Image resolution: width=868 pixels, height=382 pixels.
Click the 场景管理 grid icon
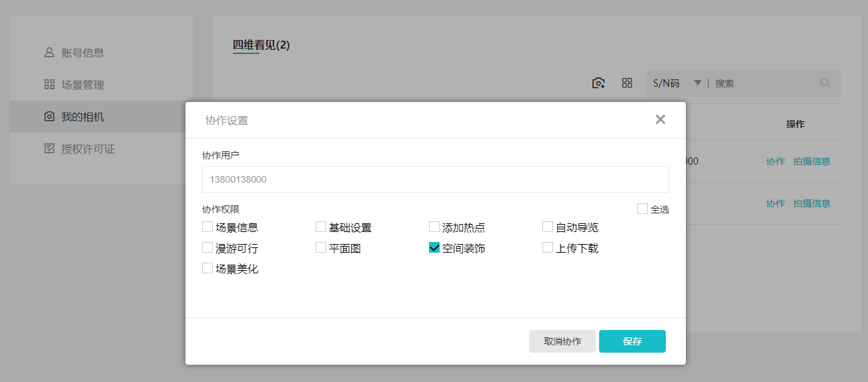coord(49,85)
